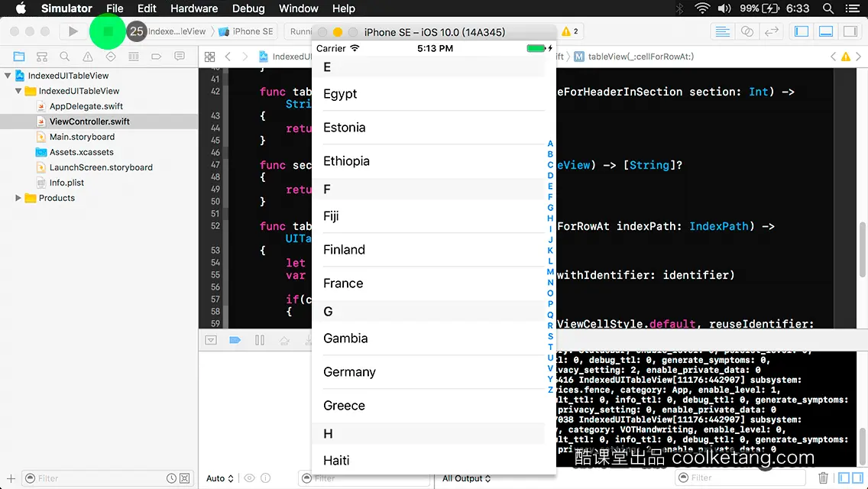The height and width of the screenshot is (489, 868).
Task: Select the Standard editor layout icon
Action: [x=722, y=31]
